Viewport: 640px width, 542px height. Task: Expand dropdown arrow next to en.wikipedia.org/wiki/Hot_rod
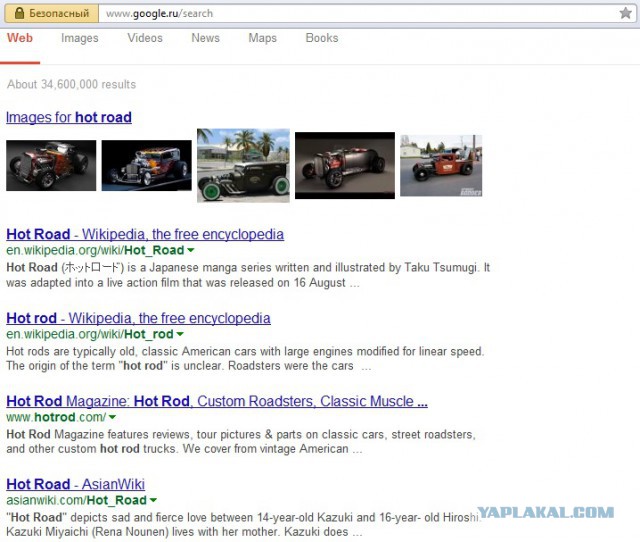point(180,334)
